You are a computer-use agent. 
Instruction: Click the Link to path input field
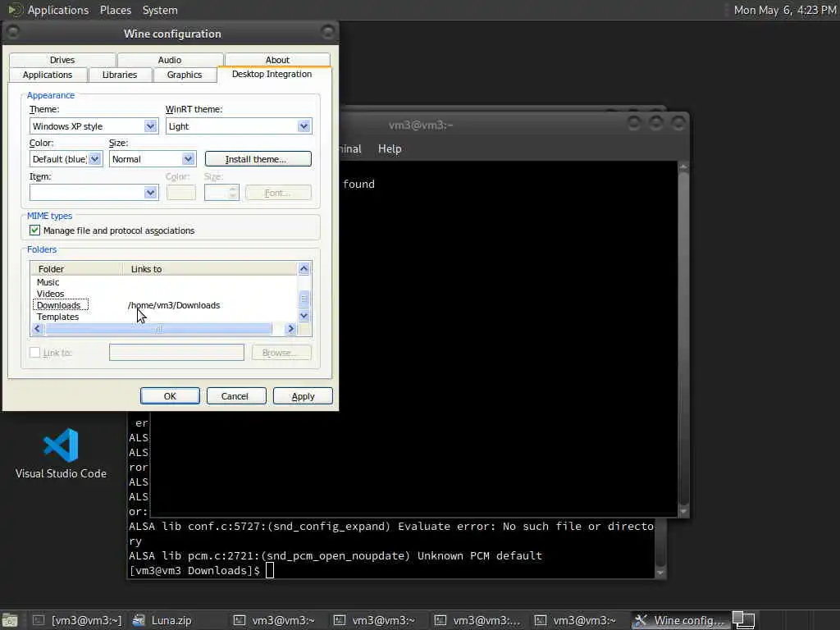177,353
